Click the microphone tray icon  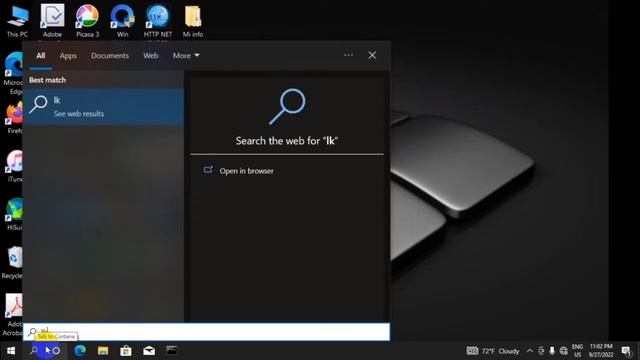(552, 351)
